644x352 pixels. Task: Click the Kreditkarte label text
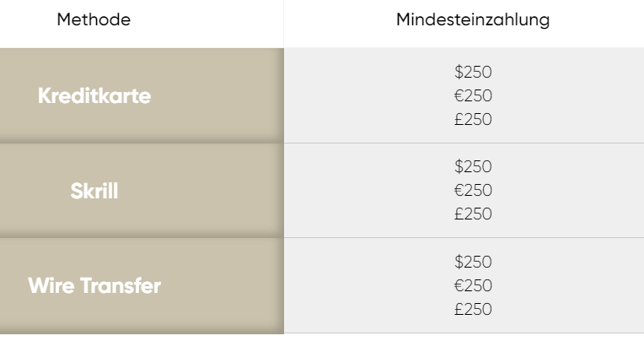click(x=94, y=96)
